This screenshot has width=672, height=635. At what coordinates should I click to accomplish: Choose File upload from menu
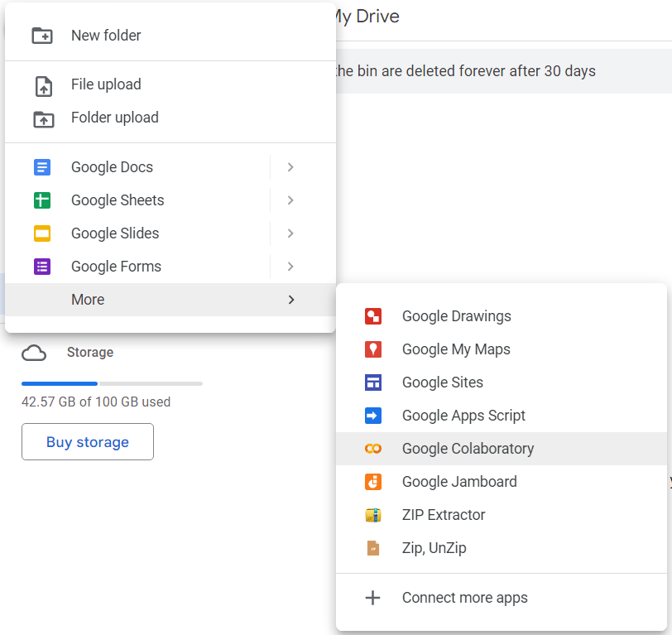(170, 84)
